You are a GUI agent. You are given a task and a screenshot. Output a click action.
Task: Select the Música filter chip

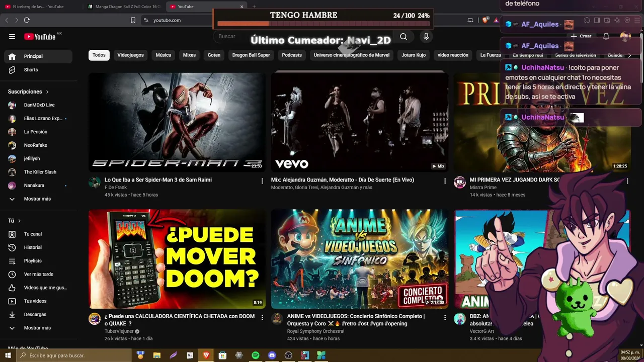coord(164,55)
